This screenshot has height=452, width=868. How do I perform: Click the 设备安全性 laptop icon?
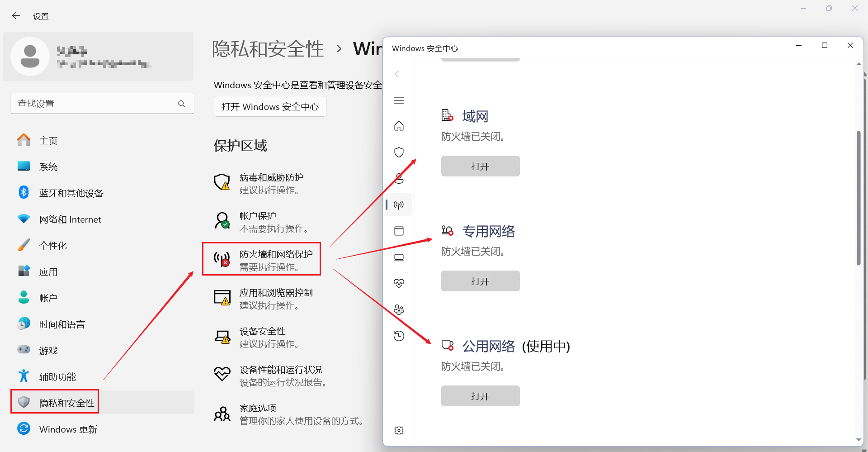pyautogui.click(x=222, y=337)
